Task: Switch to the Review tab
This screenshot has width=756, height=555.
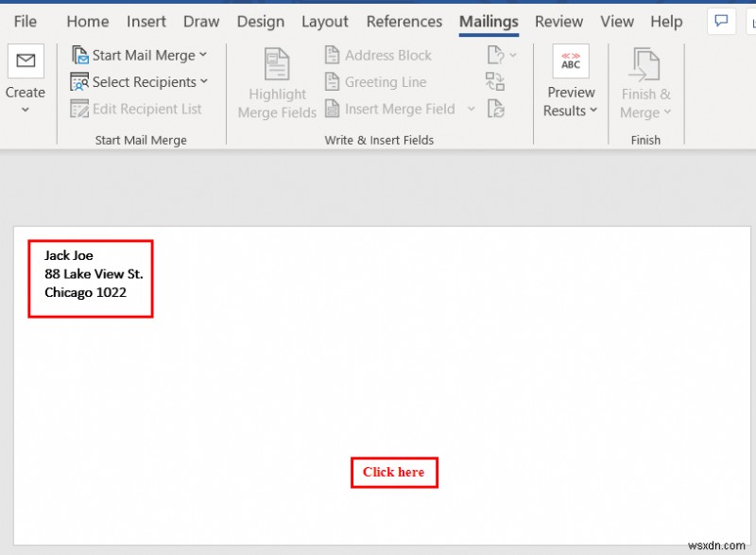Action: 558,21
